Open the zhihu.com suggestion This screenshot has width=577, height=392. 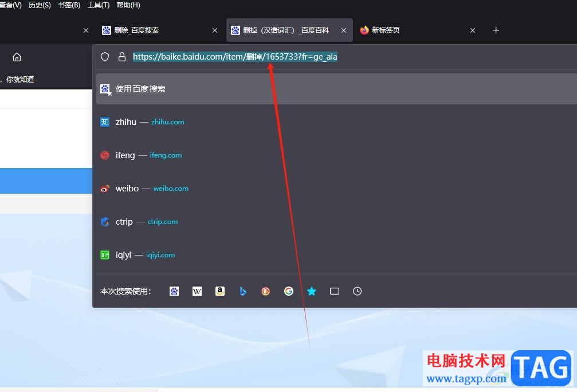tap(336, 122)
